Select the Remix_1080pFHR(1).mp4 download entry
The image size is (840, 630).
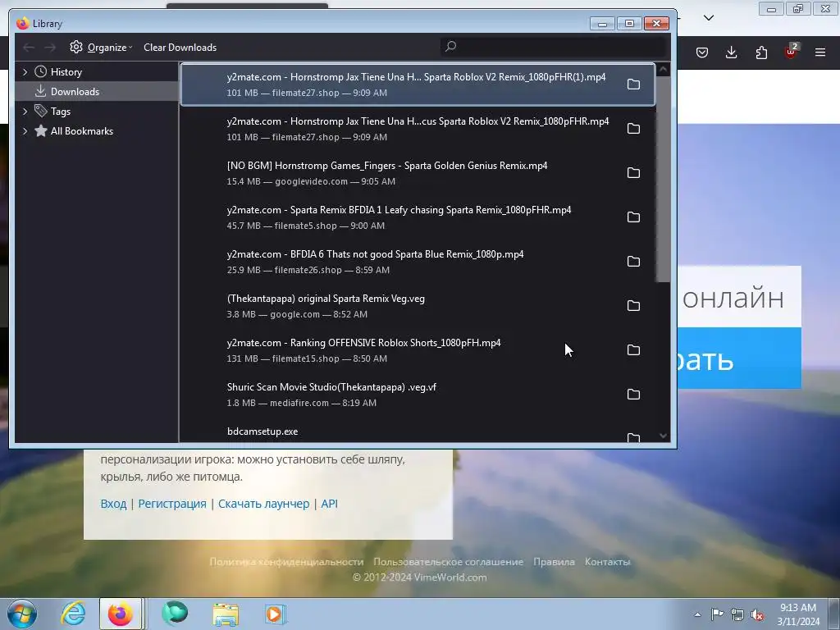[418, 84]
